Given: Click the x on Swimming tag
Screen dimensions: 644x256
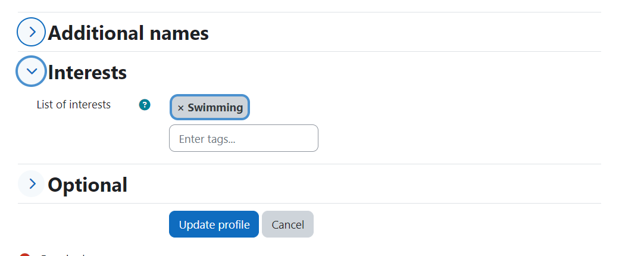Looking at the screenshot, I should [x=180, y=108].
